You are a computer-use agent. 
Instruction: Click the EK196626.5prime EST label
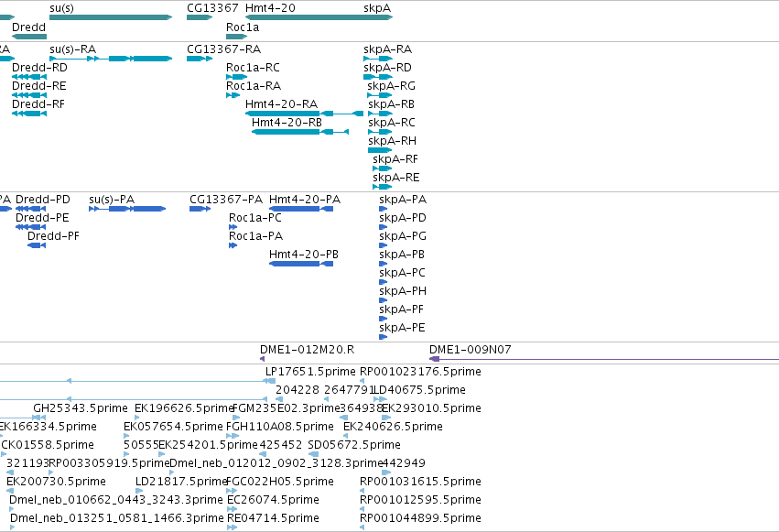184,408
